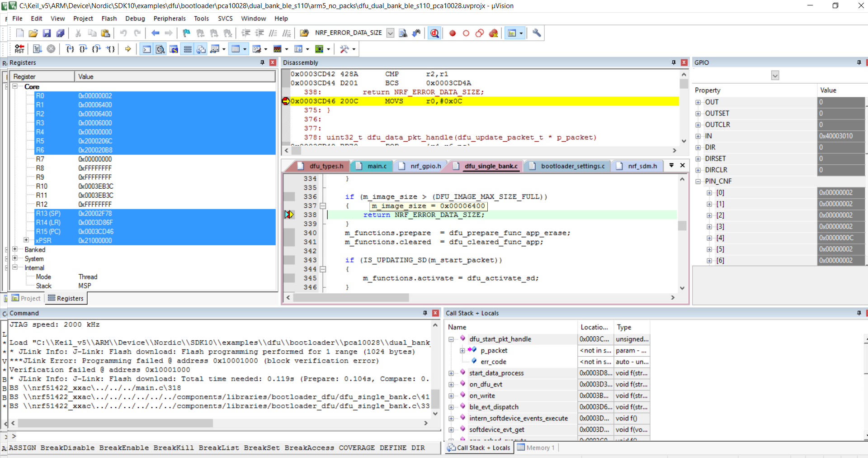
Task: Insert a bookmark with the flag icon
Action: [x=186, y=33]
